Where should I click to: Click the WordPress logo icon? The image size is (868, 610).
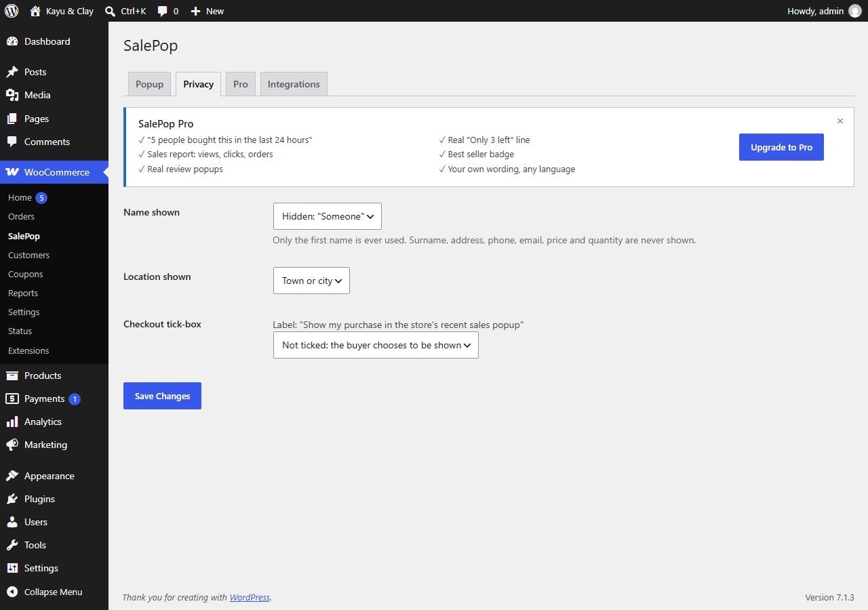tap(12, 11)
